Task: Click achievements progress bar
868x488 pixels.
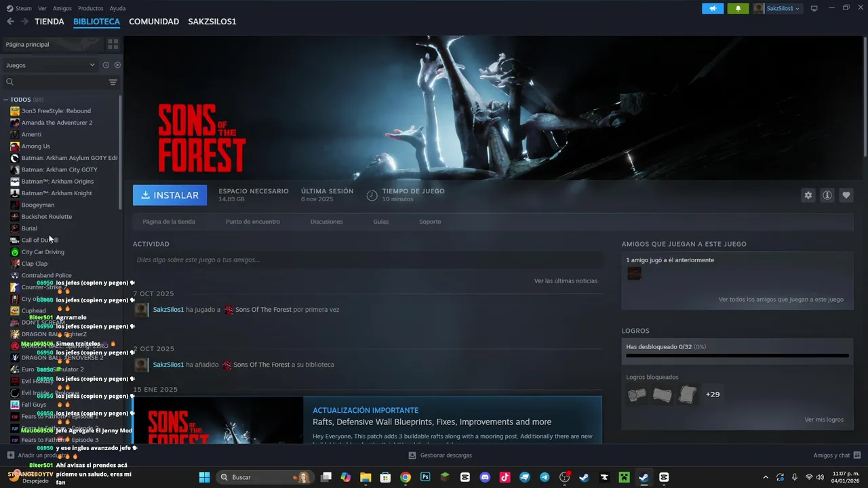Action: coord(737,355)
